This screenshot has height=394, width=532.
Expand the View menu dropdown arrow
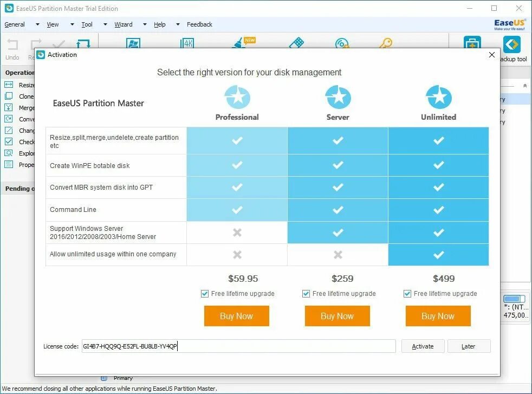72,24
